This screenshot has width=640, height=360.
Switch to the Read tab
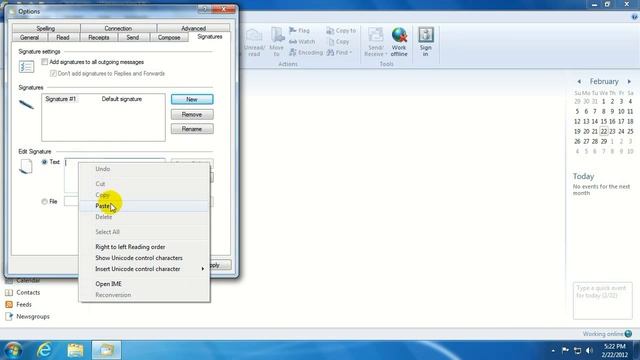(62, 38)
